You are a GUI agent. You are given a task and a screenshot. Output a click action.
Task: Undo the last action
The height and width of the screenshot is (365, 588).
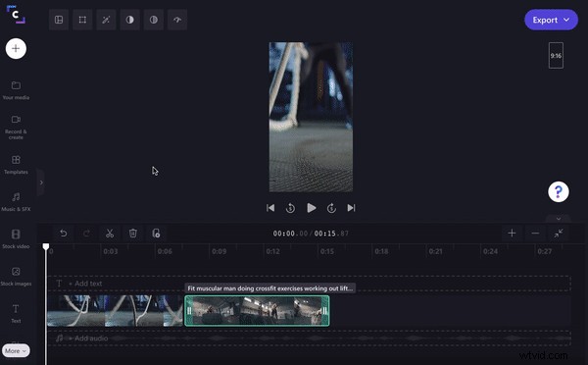click(64, 234)
